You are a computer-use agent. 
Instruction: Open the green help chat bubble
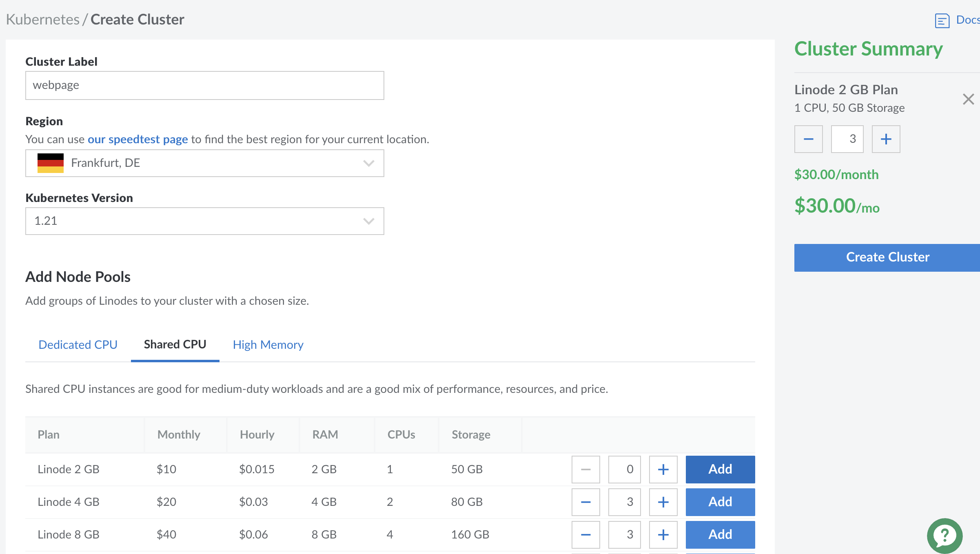(x=944, y=535)
